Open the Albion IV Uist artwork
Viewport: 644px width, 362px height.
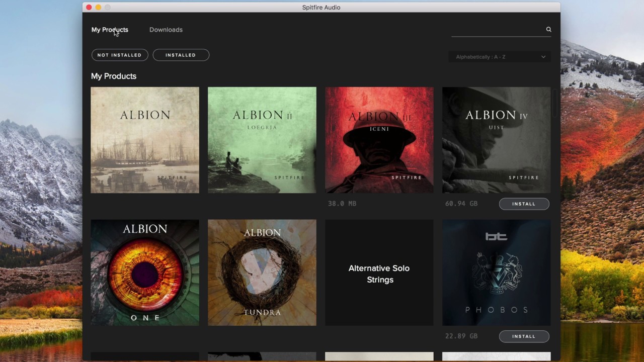coord(496,140)
